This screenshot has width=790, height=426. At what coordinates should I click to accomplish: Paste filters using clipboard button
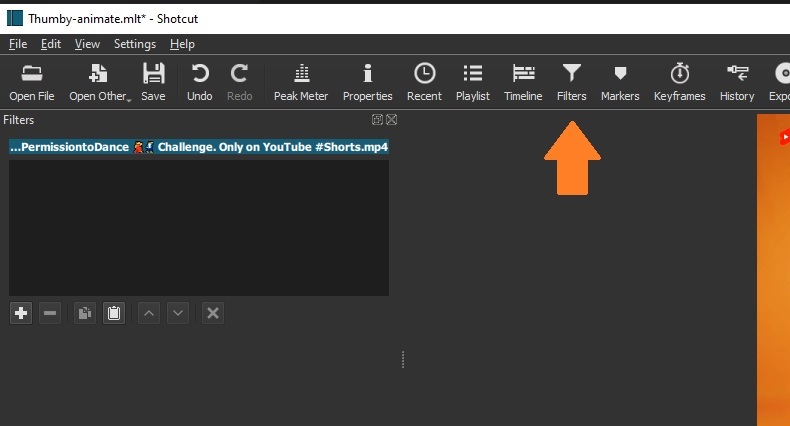coord(114,313)
